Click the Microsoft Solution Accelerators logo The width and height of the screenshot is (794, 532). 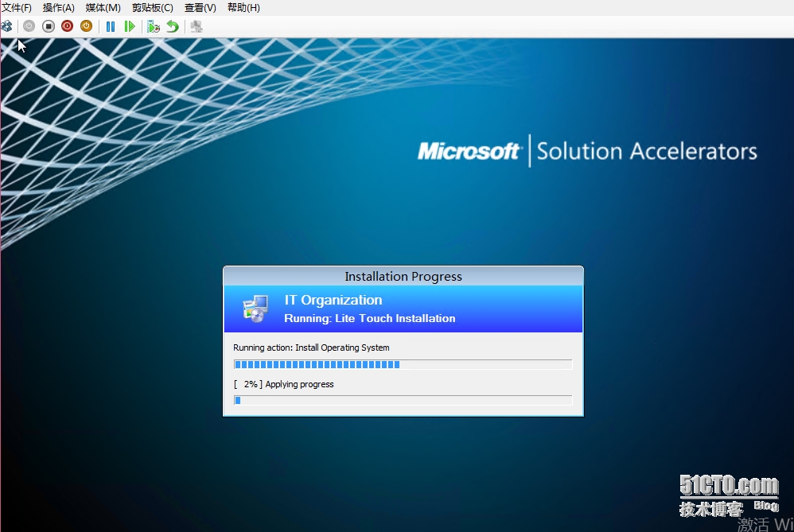[x=587, y=151]
